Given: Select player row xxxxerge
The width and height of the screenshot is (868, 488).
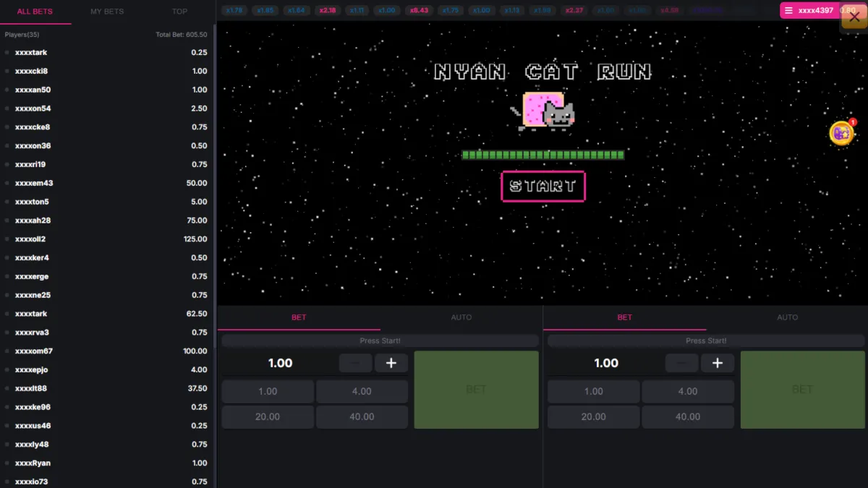Looking at the screenshot, I should pyautogui.click(x=106, y=277).
